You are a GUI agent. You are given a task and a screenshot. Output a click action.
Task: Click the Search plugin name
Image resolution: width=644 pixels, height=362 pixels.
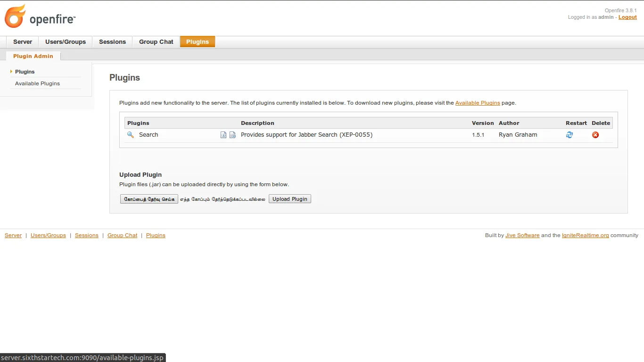[x=149, y=135]
